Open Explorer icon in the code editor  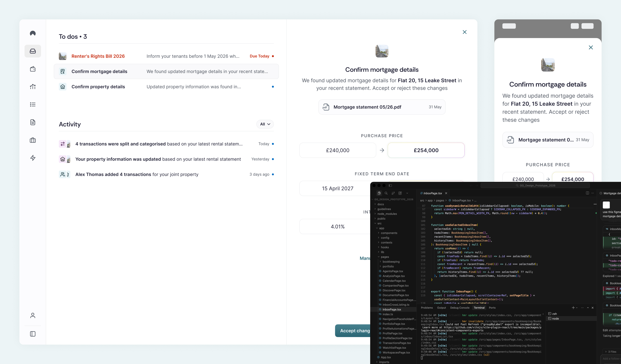(379, 193)
